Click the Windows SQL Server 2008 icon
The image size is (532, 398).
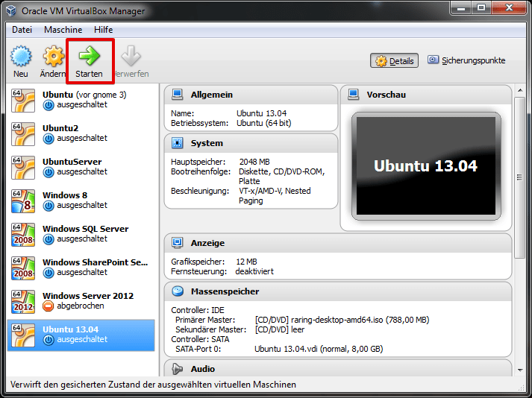(x=23, y=235)
